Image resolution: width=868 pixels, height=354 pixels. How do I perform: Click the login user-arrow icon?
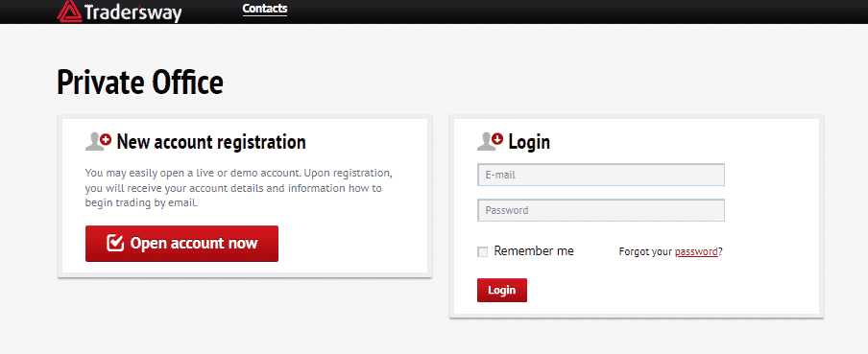click(490, 142)
